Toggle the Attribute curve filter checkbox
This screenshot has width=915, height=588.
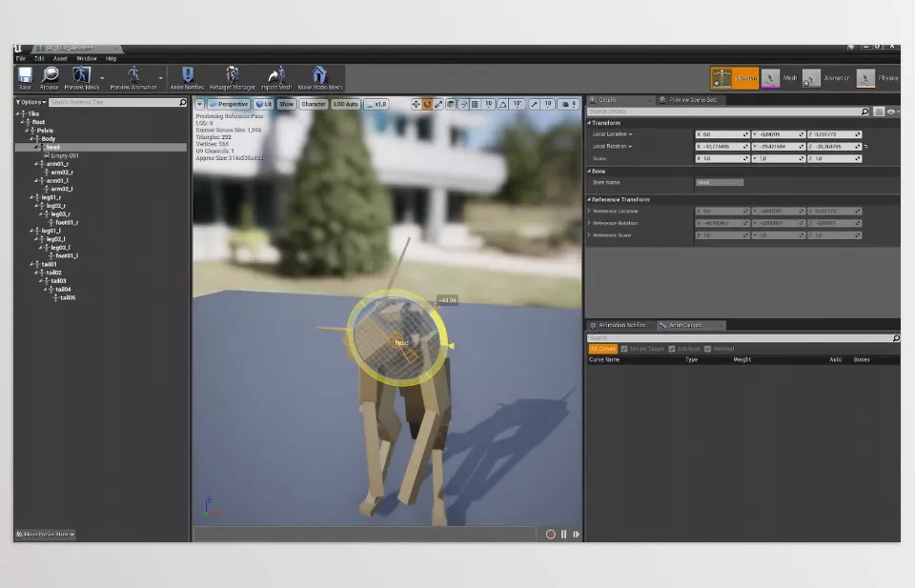point(672,349)
